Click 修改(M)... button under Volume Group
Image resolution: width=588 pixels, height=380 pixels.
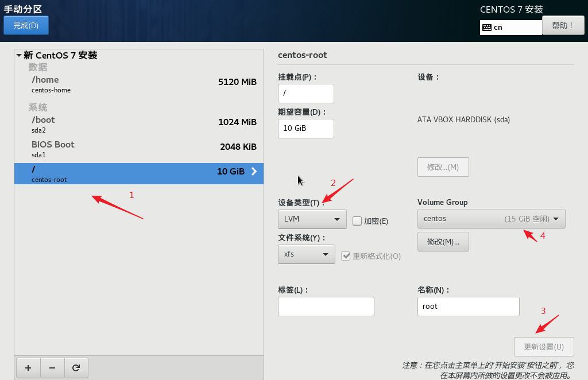443,242
